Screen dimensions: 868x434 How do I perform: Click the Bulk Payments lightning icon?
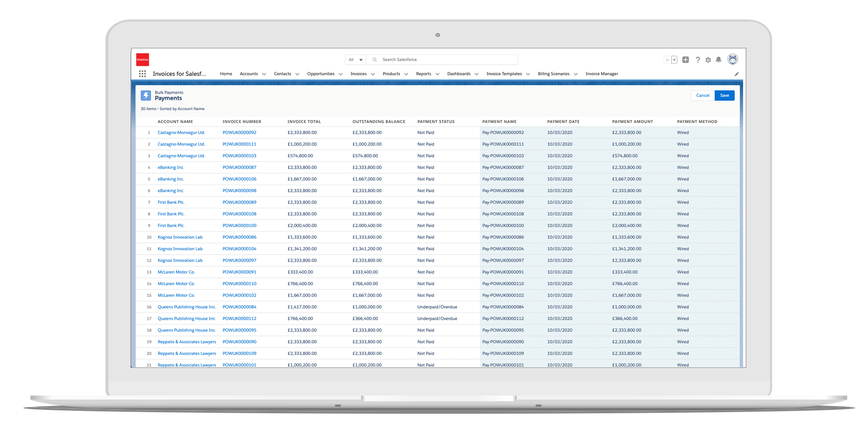(146, 95)
